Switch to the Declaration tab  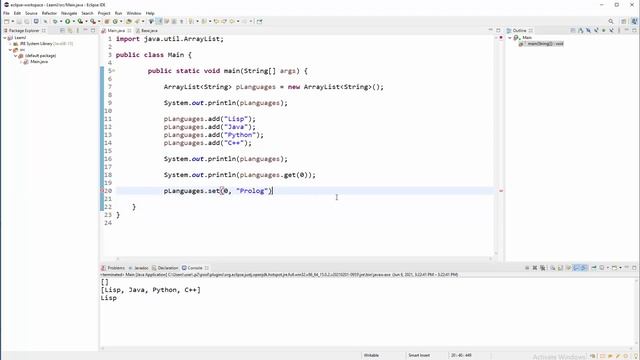[x=165, y=268]
